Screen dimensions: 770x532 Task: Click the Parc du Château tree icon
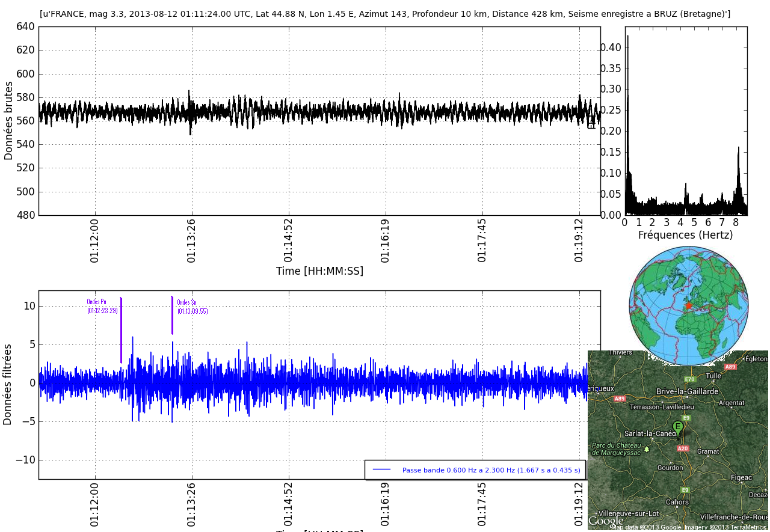pyautogui.click(x=647, y=449)
